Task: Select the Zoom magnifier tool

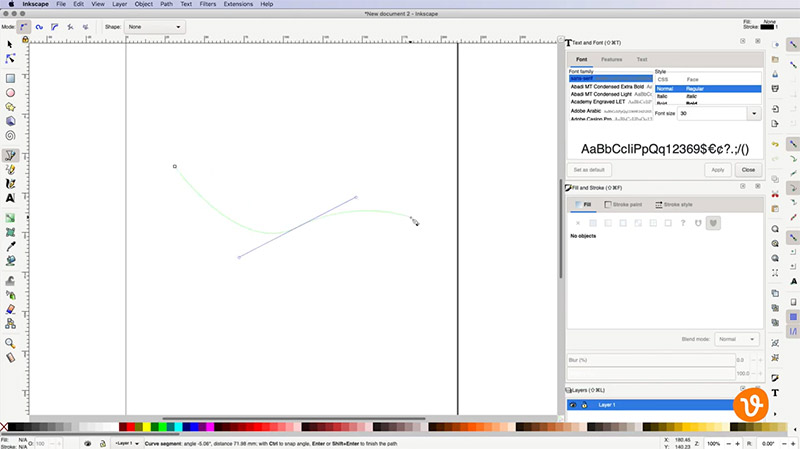Action: 10,343
